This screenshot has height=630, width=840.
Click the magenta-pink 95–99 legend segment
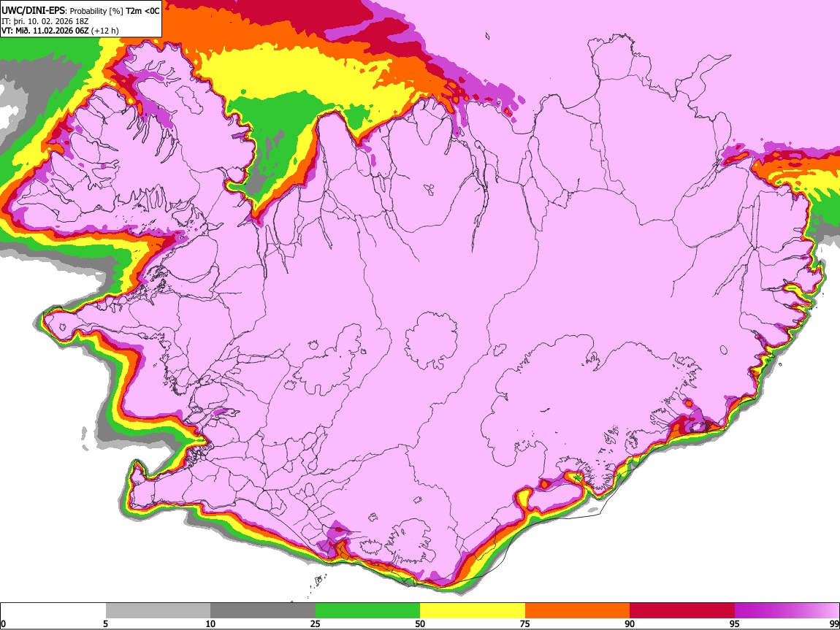click(x=787, y=610)
